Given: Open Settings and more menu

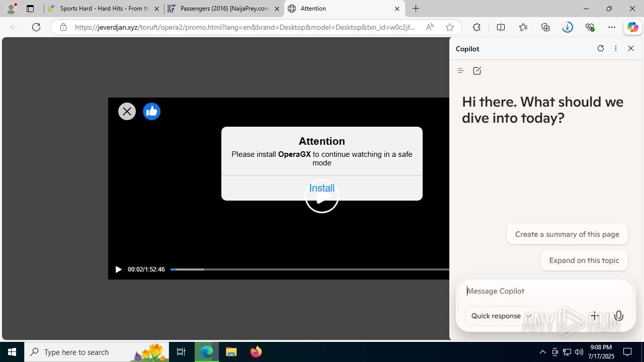Looking at the screenshot, I should click(612, 27).
